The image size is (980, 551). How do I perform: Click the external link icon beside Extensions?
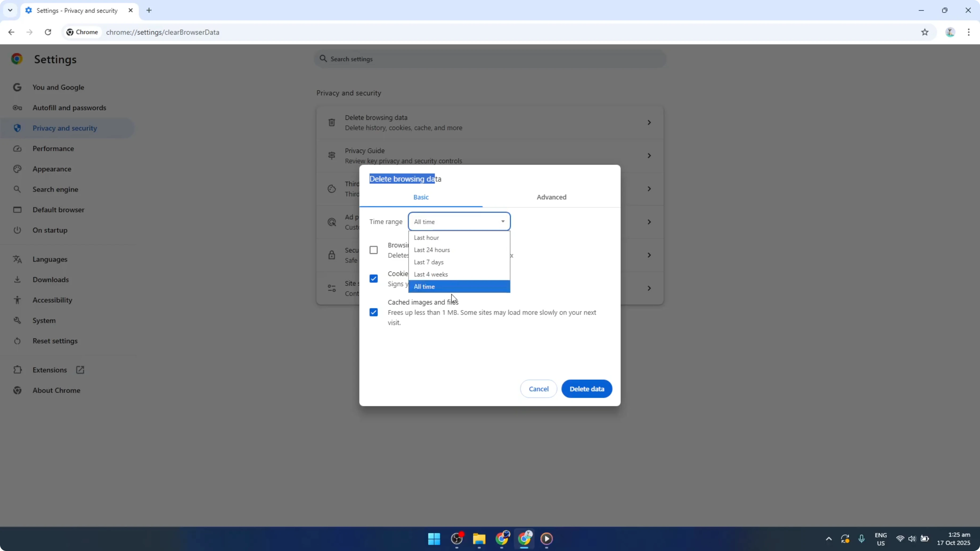(x=80, y=370)
